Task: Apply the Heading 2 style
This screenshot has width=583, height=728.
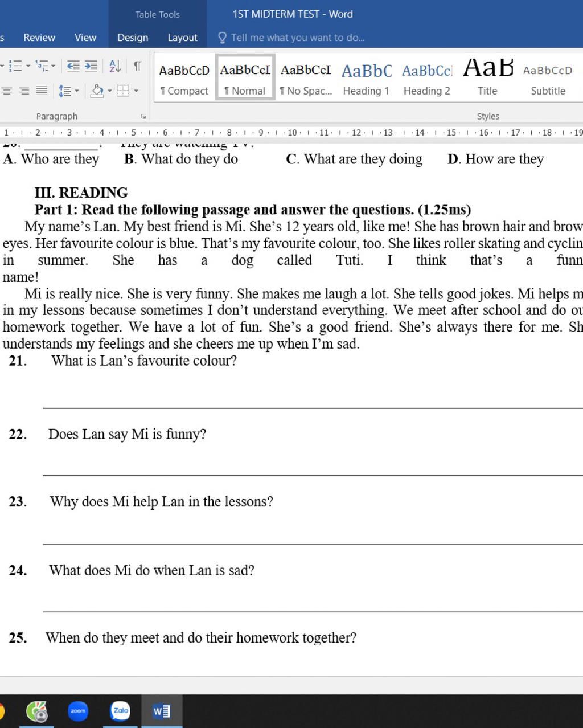Action: coord(427,78)
